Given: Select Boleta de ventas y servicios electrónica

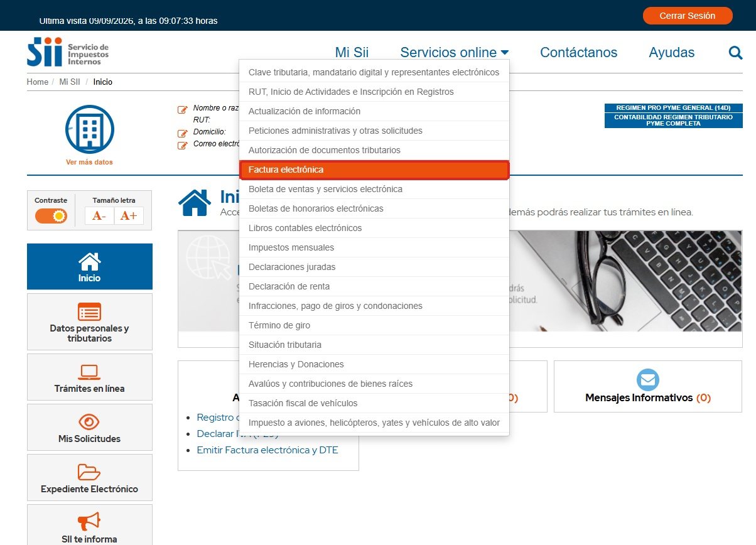Looking at the screenshot, I should point(374,189).
